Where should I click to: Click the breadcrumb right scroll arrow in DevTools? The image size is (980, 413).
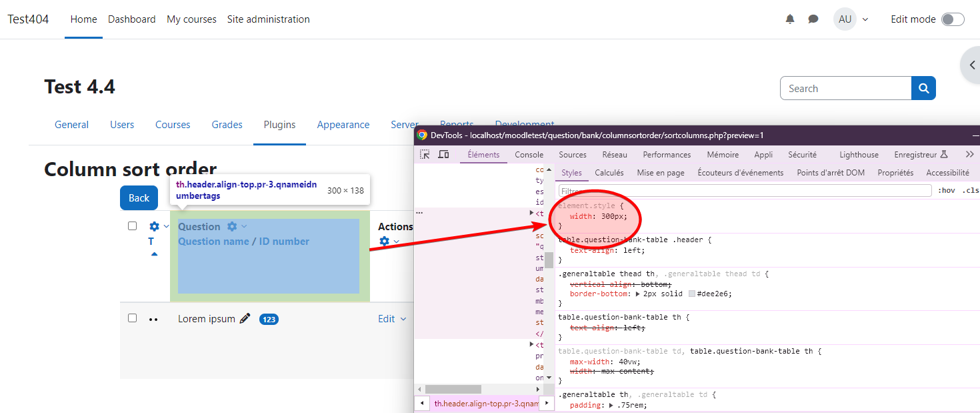547,404
